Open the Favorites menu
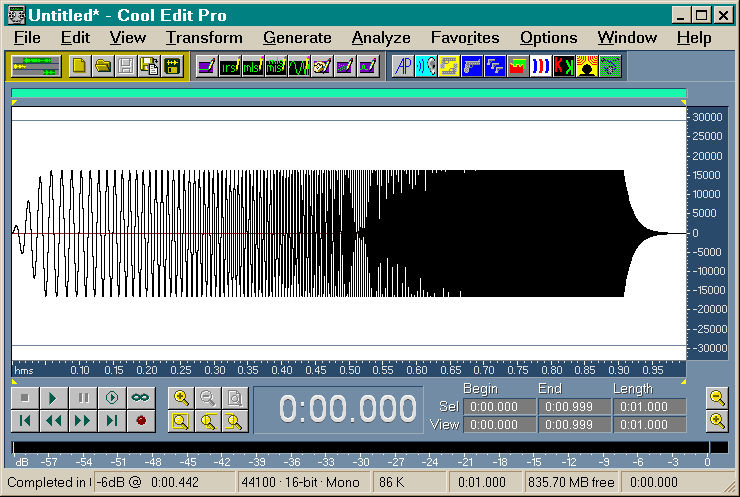The width and height of the screenshot is (740, 497). pyautogui.click(x=465, y=38)
